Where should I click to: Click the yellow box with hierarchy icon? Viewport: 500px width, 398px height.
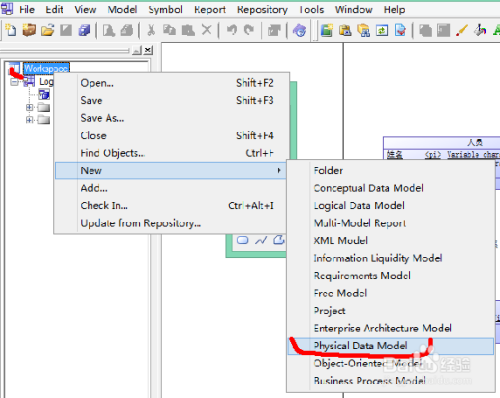(364, 30)
